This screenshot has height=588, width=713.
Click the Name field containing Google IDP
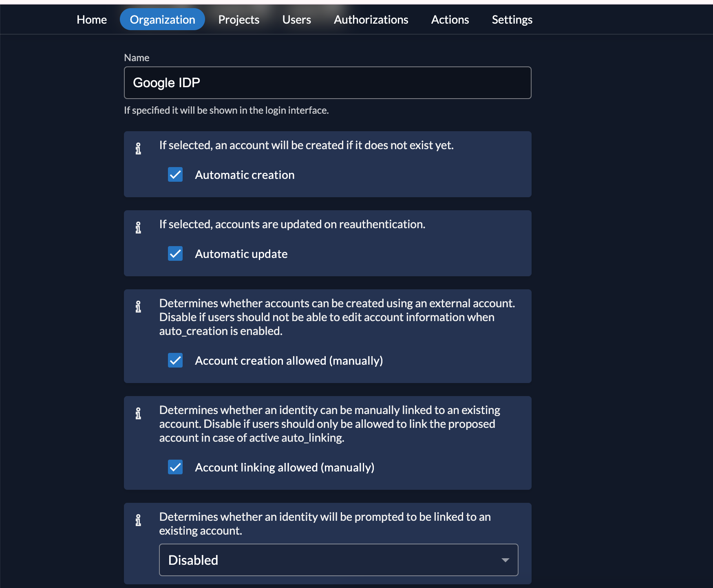(x=327, y=83)
